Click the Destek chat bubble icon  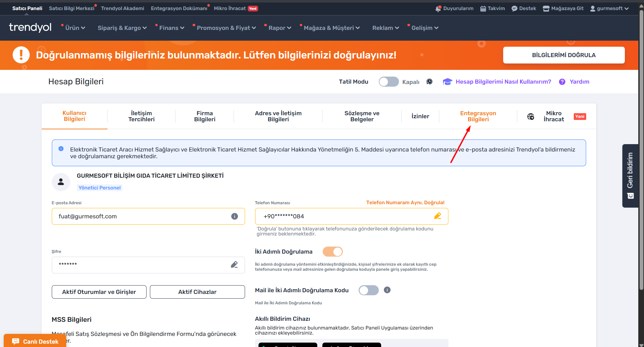tap(515, 9)
